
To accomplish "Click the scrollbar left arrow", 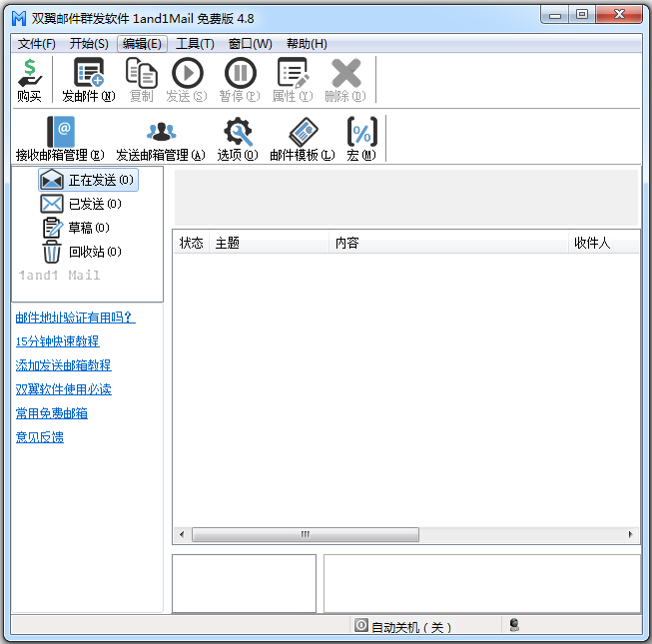I will (182, 534).
